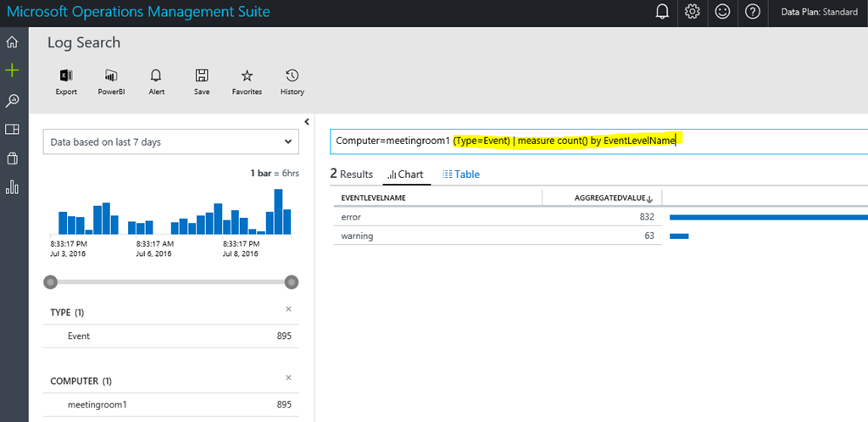This screenshot has height=422, width=868.
Task: Create an Alert with the bell icon
Action: 156,76
